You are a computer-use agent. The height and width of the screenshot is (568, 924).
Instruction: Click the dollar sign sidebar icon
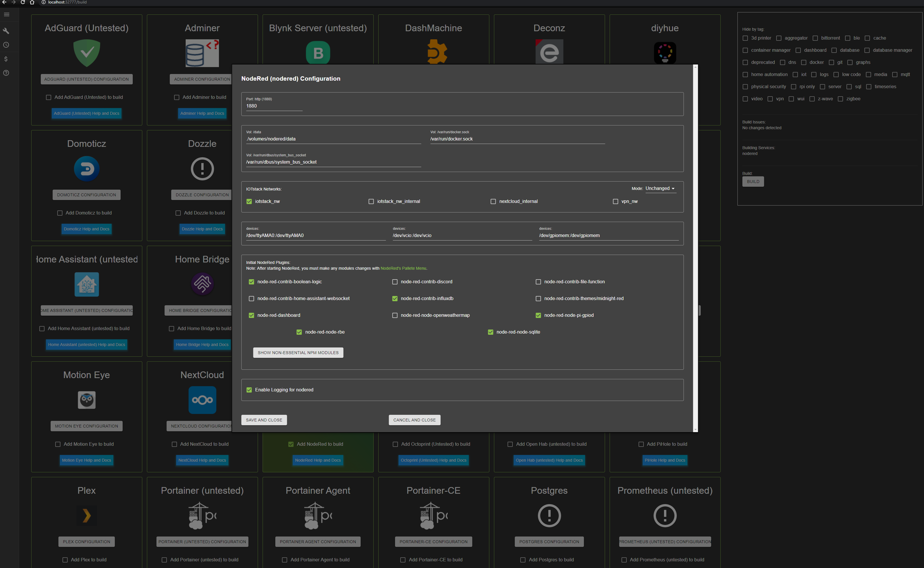6,59
